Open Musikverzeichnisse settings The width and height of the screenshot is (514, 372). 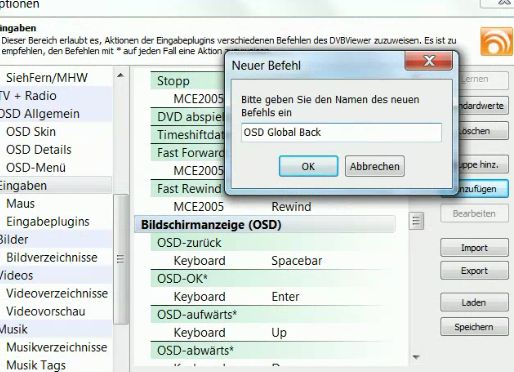coord(57,347)
